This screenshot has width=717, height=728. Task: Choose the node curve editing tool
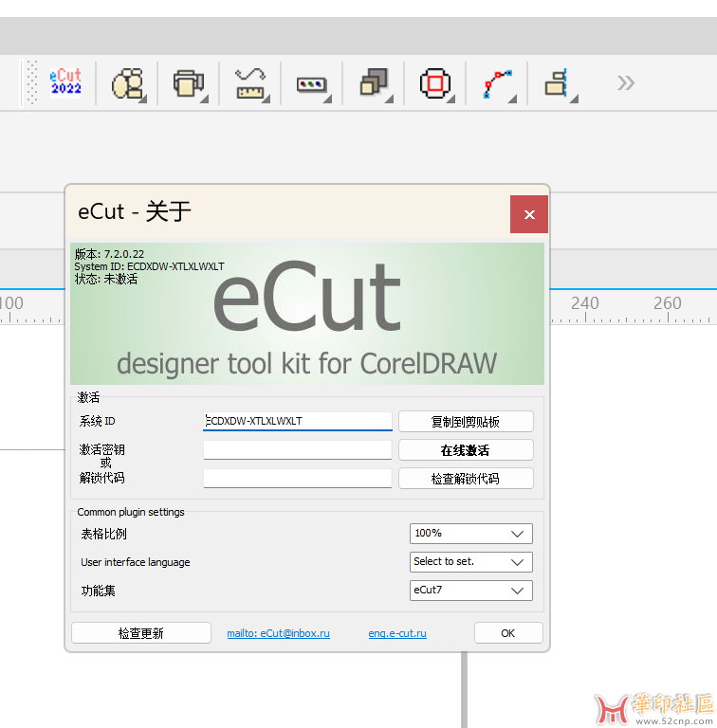[498, 84]
